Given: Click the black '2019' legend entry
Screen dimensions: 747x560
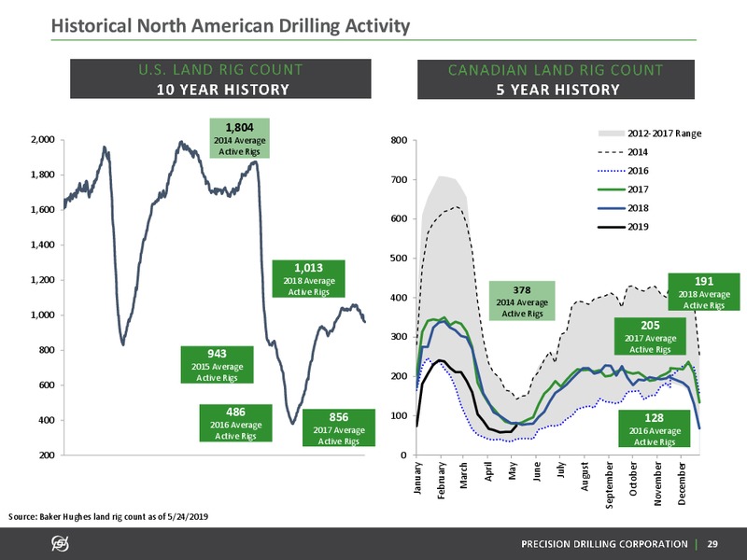Looking at the screenshot, I should [x=623, y=227].
